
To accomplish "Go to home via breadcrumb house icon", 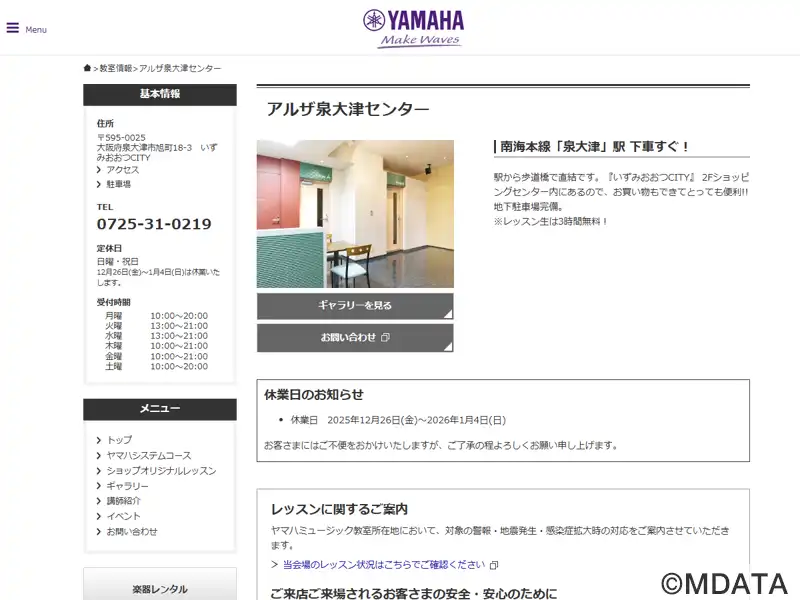I will [x=87, y=68].
